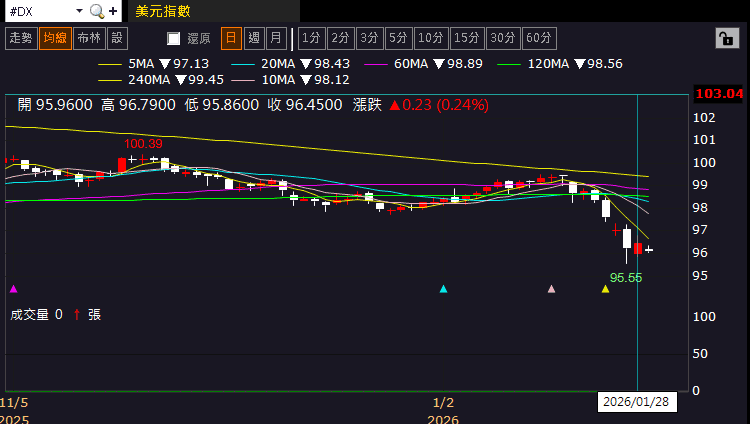Select the 日 daily period toggle
Screen dimensions: 750x424
(x=231, y=38)
